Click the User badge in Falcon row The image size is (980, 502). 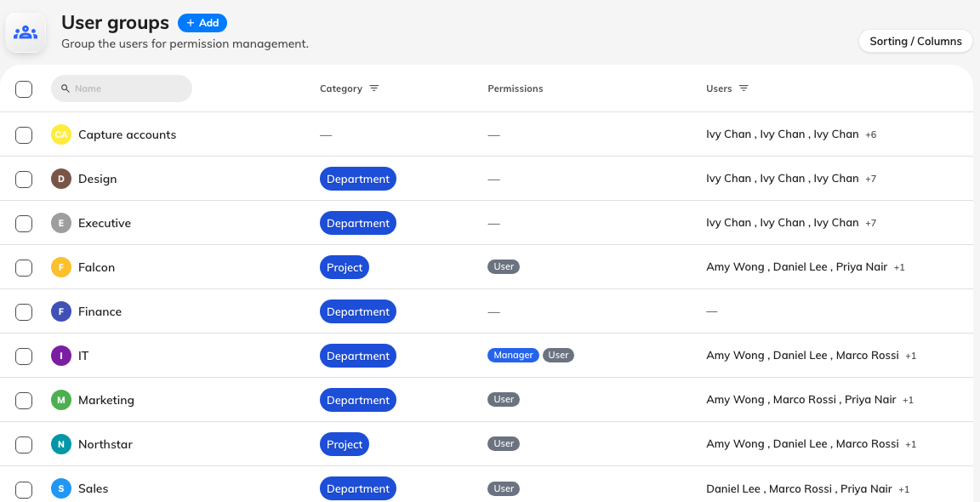point(504,267)
